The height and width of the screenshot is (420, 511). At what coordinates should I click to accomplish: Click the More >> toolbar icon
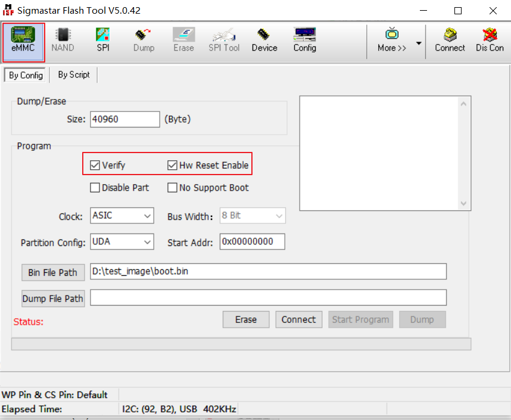click(x=391, y=40)
